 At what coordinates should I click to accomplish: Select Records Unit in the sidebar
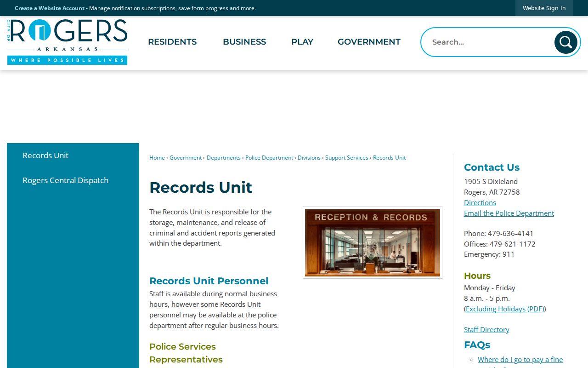point(73,155)
